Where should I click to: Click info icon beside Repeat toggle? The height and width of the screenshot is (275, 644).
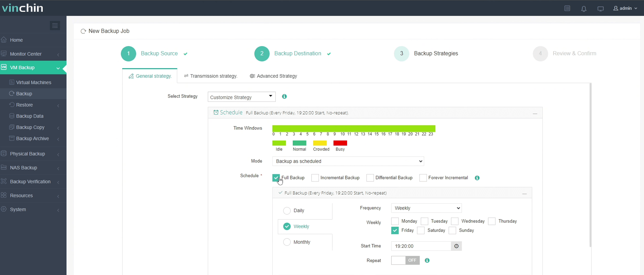click(x=427, y=260)
